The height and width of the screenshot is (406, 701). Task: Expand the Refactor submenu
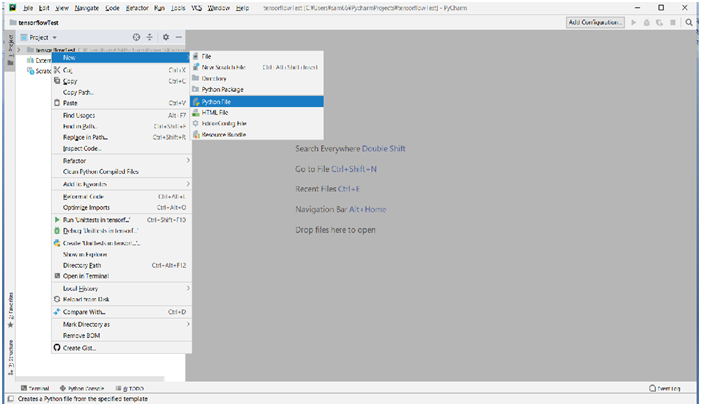tap(121, 161)
